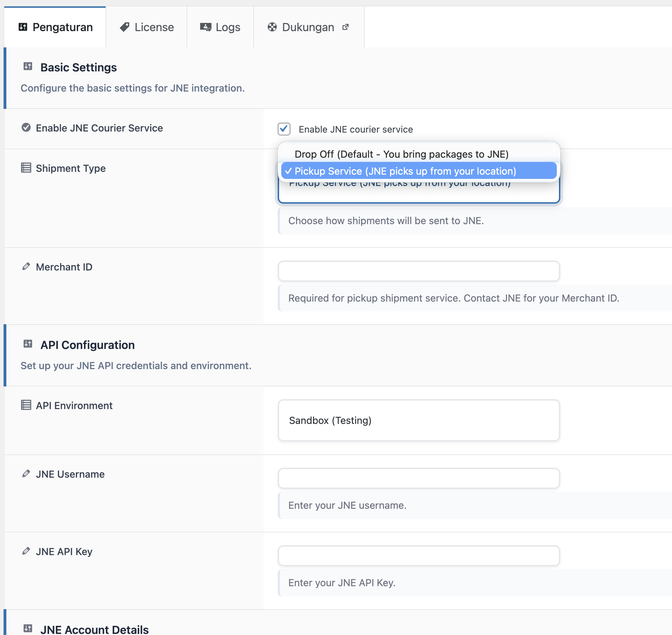Click the License tag icon
The image size is (672, 635).
coord(124,27)
